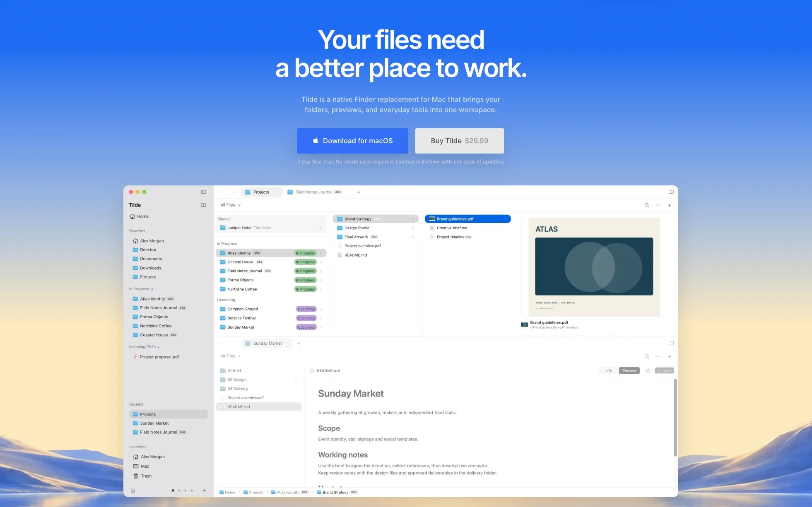
Task: Toggle the lower pane split view icon
Action: 671,343
